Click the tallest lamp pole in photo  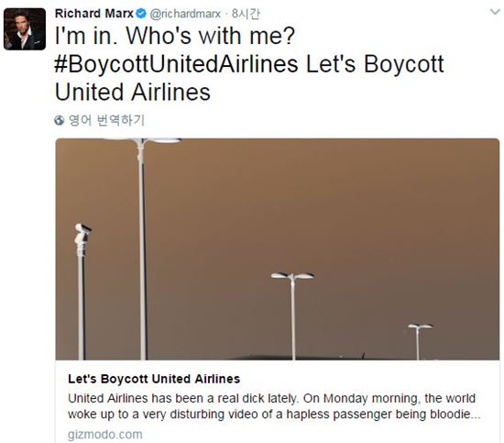pyautogui.click(x=142, y=249)
